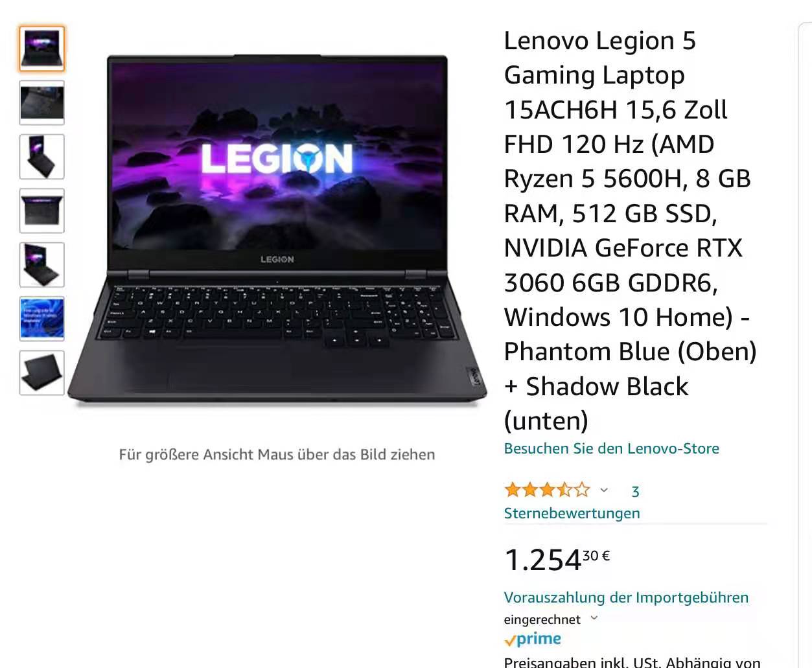Click the LEGION logo on laptop screen
This screenshot has width=812, height=668.
pos(277,159)
